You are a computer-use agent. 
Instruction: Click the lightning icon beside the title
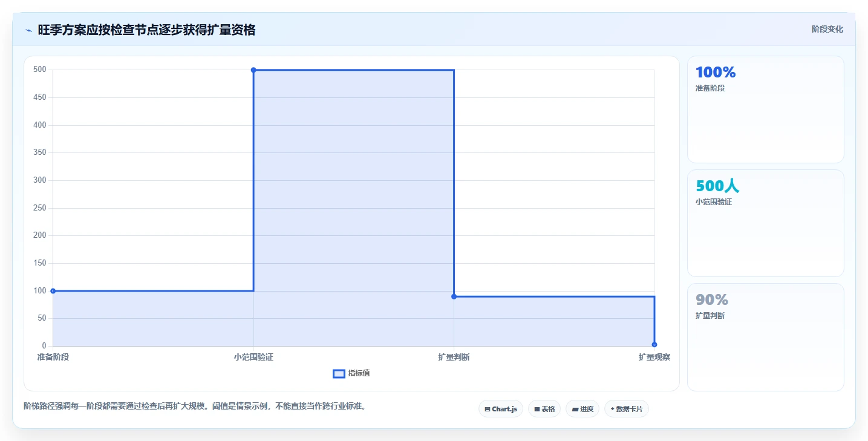coord(28,30)
